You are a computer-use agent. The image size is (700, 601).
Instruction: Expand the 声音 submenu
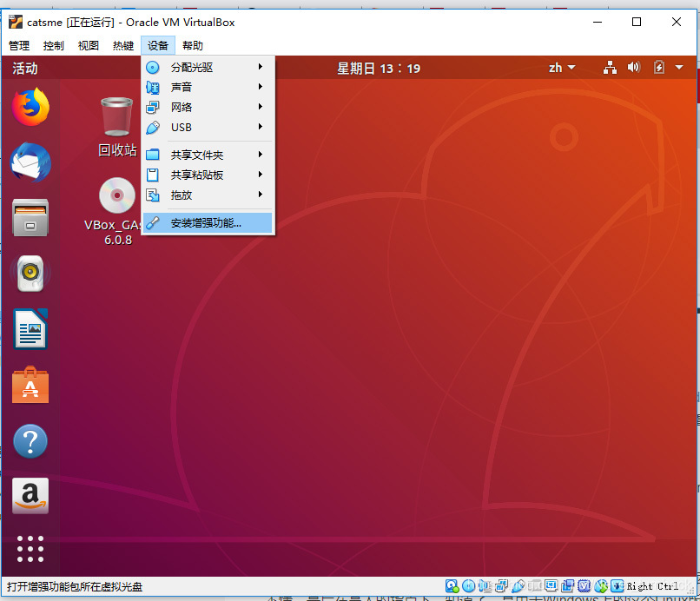[x=208, y=87]
